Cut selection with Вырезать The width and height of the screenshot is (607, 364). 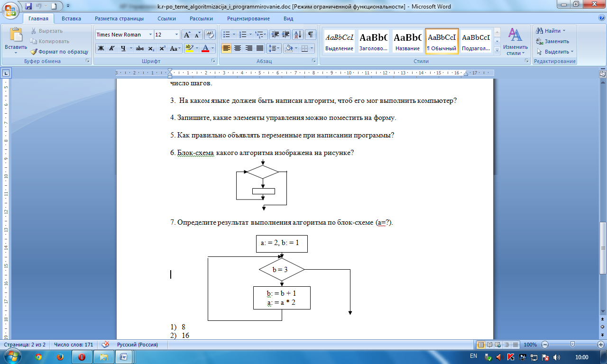point(46,31)
